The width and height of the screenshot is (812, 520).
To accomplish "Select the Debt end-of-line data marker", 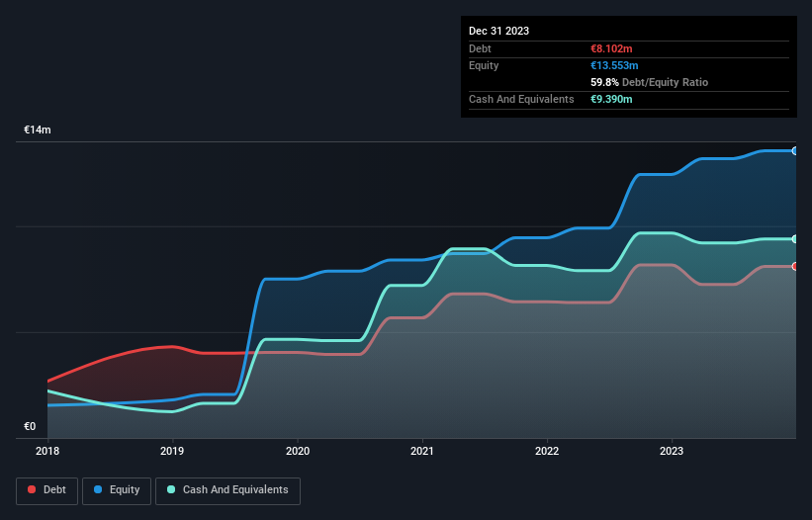I will tap(795, 267).
